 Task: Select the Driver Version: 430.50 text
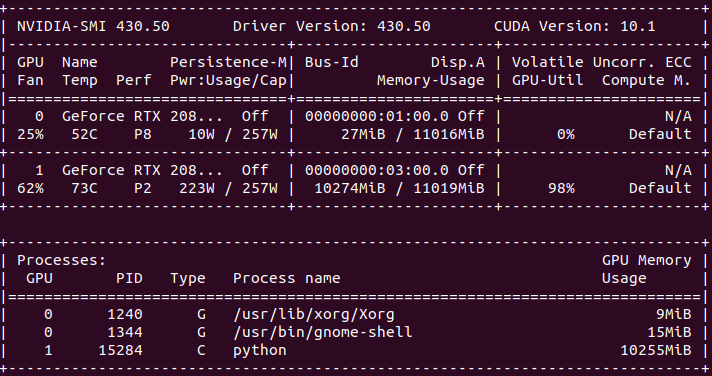pos(331,26)
